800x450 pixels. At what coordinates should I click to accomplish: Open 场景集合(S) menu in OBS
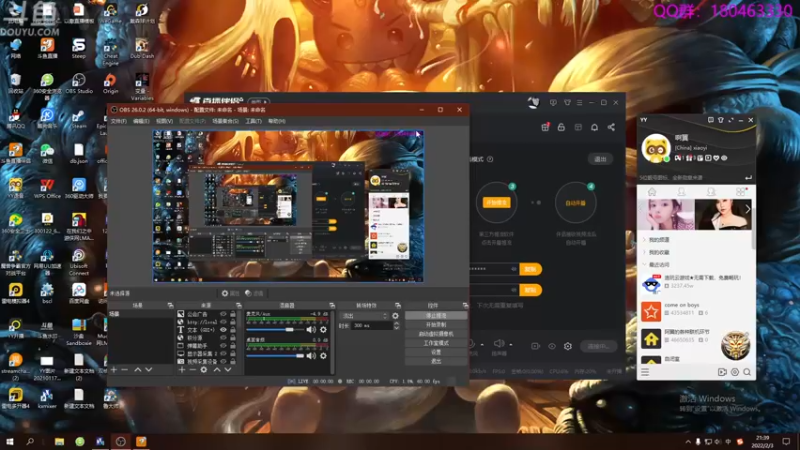pyautogui.click(x=225, y=121)
